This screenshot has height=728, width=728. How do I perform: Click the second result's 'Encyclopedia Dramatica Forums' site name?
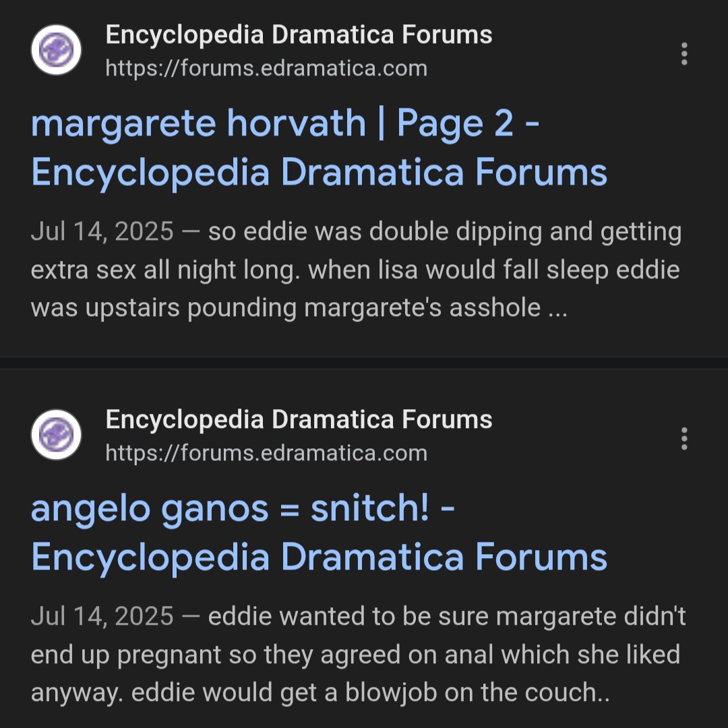tap(299, 419)
